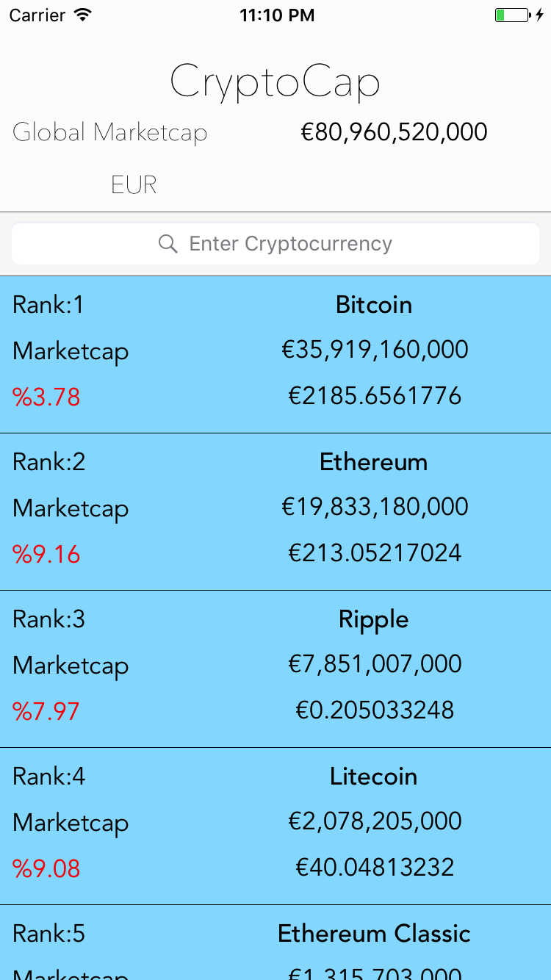Click the search magnifier icon
Image resolution: width=551 pixels, height=980 pixels.
click(x=168, y=244)
